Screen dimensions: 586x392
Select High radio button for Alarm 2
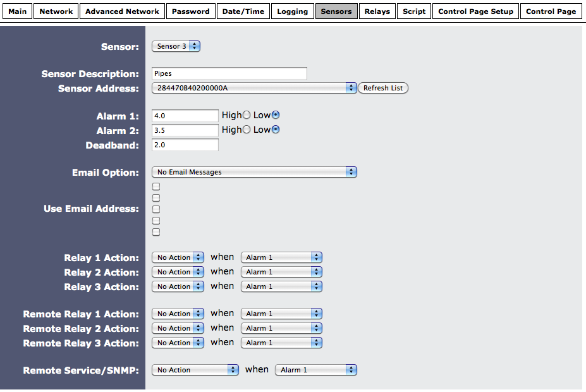click(247, 130)
